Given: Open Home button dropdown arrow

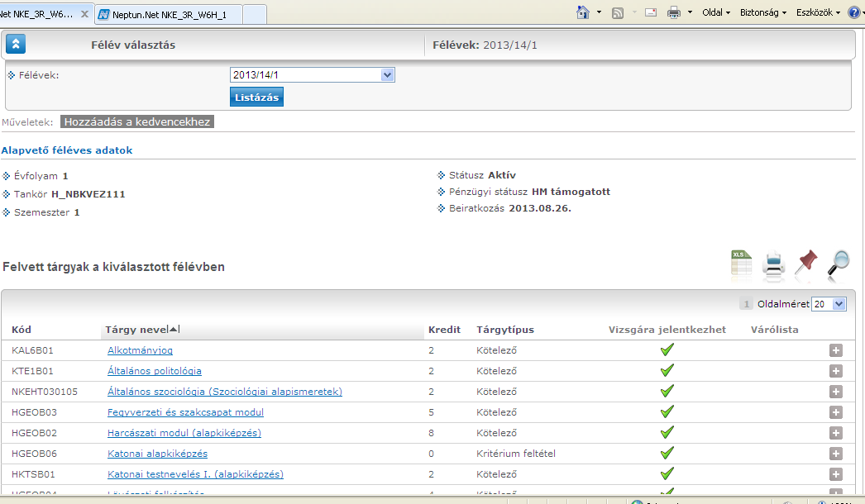Looking at the screenshot, I should pos(599,12).
